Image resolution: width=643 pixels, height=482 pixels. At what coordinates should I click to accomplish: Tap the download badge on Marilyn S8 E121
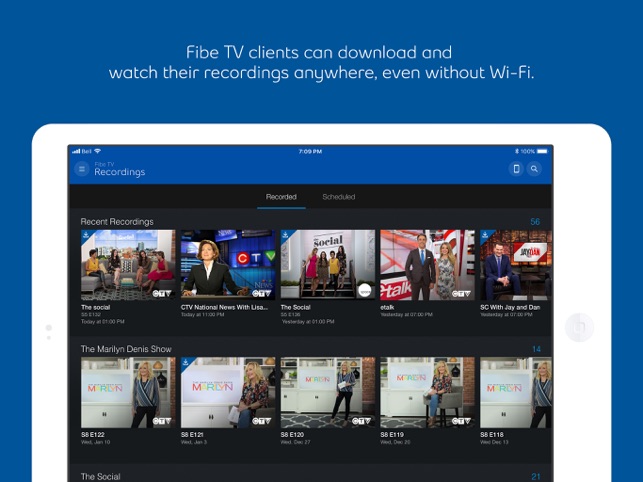coord(186,362)
